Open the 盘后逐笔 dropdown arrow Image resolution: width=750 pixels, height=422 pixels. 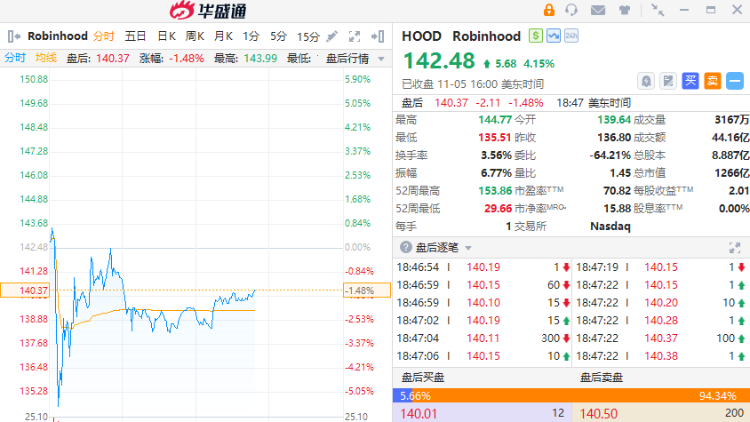point(468,248)
